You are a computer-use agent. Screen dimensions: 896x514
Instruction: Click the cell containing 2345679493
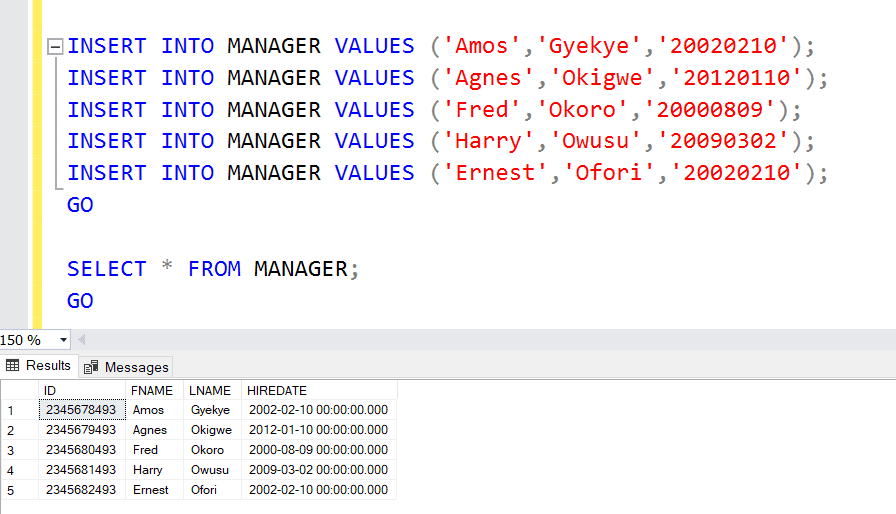pos(81,430)
